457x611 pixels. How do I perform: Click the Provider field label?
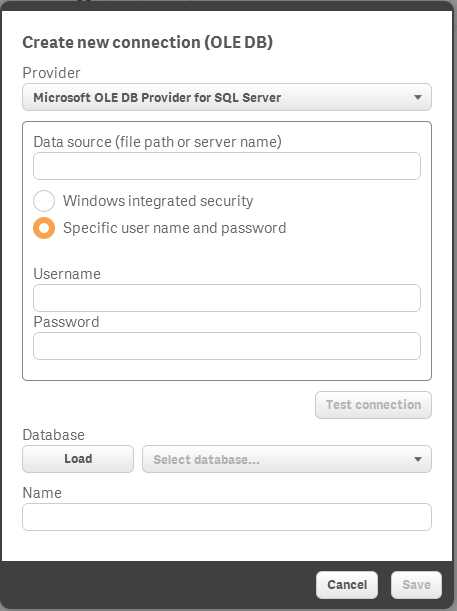point(51,73)
